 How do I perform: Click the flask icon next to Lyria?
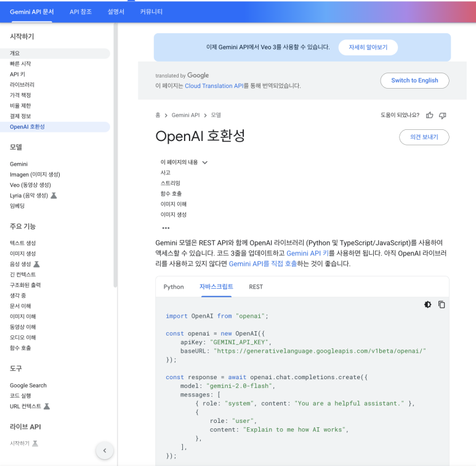click(x=54, y=195)
